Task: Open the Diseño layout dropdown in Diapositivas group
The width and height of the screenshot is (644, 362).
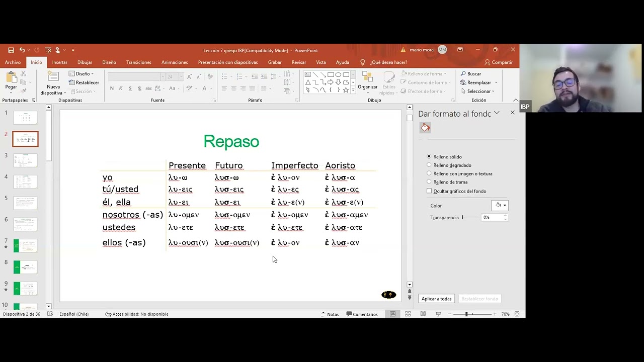Action: click(82, 74)
